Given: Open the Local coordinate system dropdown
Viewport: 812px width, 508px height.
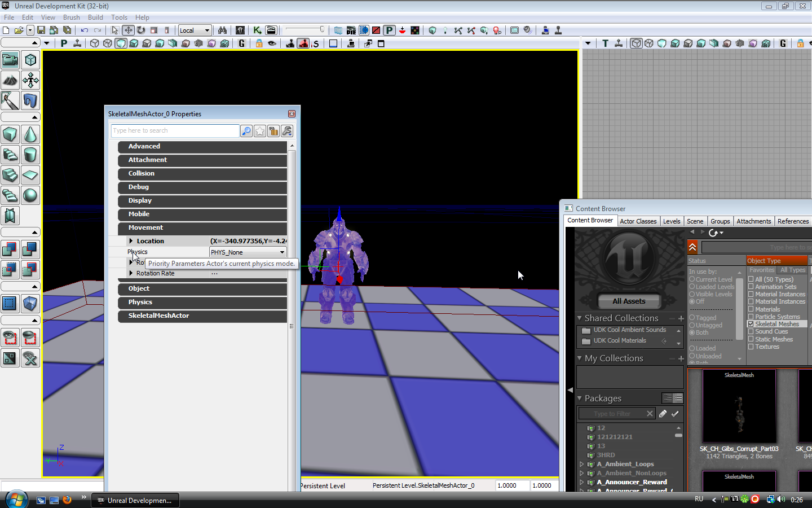Looking at the screenshot, I should coord(195,30).
